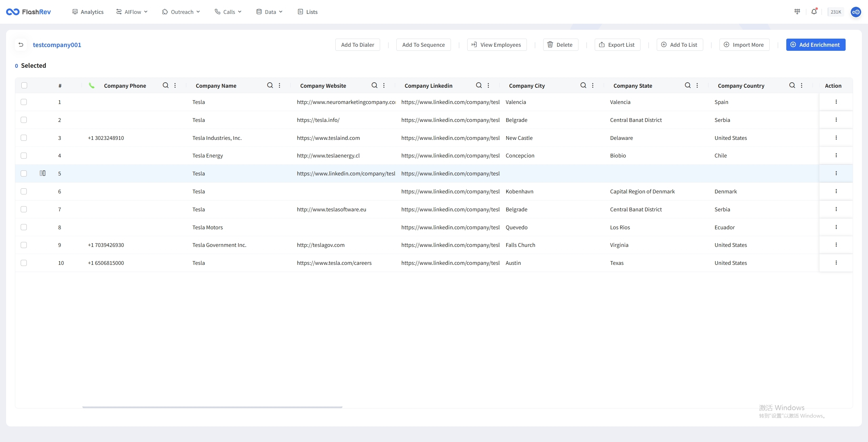Click the Export List button
The width and height of the screenshot is (868, 442).
pyautogui.click(x=617, y=45)
